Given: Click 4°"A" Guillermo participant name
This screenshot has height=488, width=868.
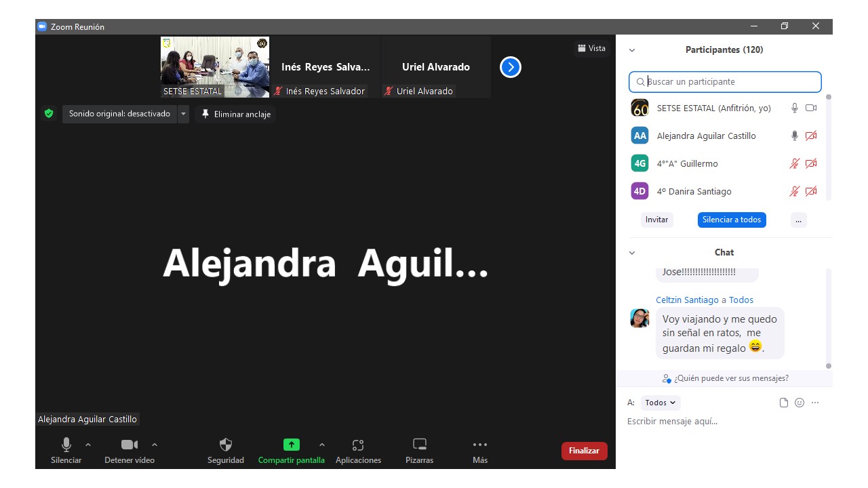Looking at the screenshot, I should click(x=688, y=163).
